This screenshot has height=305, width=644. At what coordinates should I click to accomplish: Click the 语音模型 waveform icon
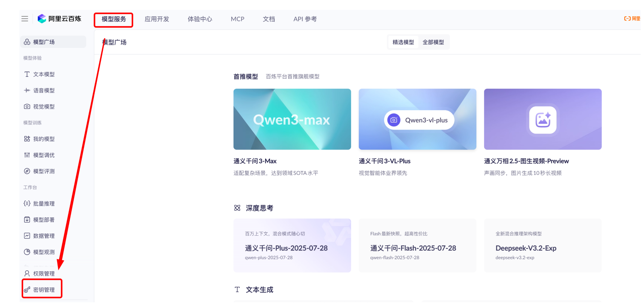pyautogui.click(x=27, y=90)
